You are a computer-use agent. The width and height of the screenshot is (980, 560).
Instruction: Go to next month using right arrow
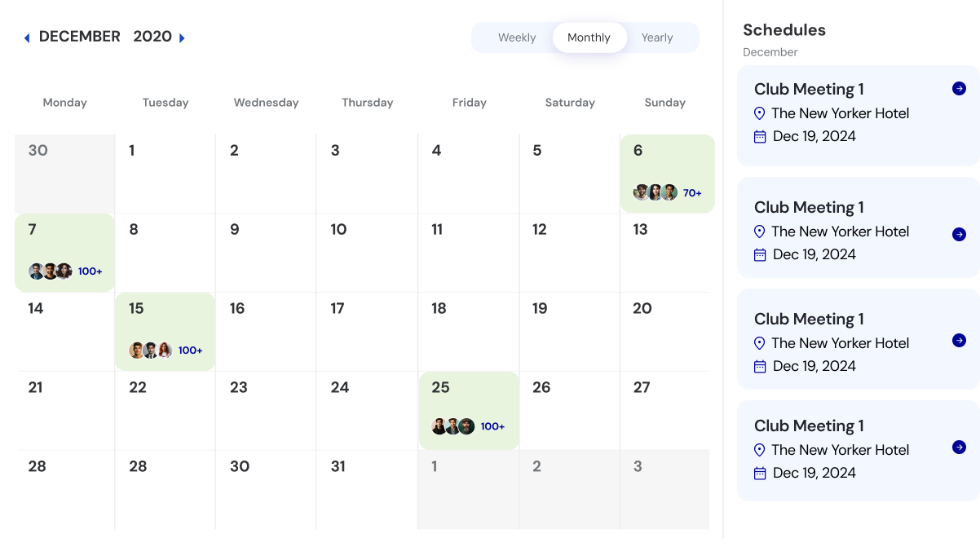(x=182, y=37)
